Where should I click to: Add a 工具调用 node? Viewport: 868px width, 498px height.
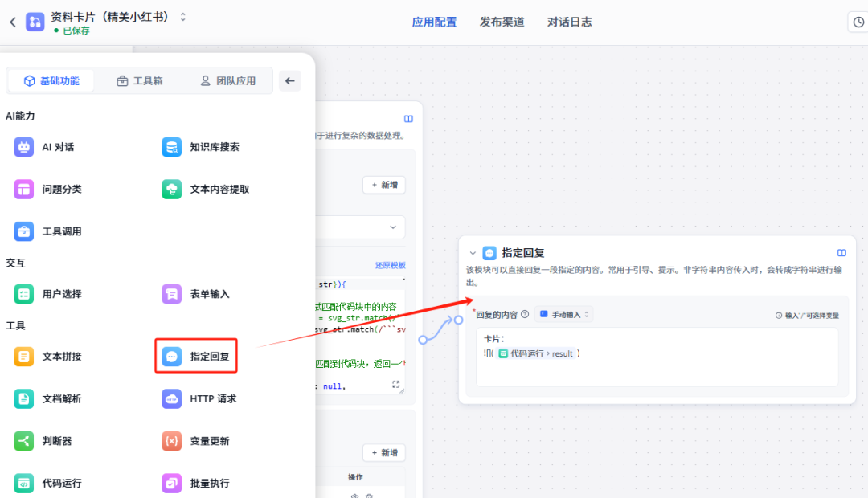coord(47,231)
